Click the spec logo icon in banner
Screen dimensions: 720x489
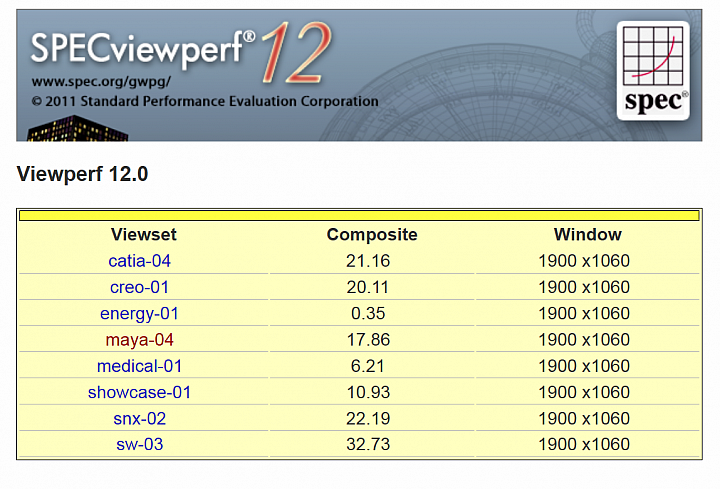(653, 71)
